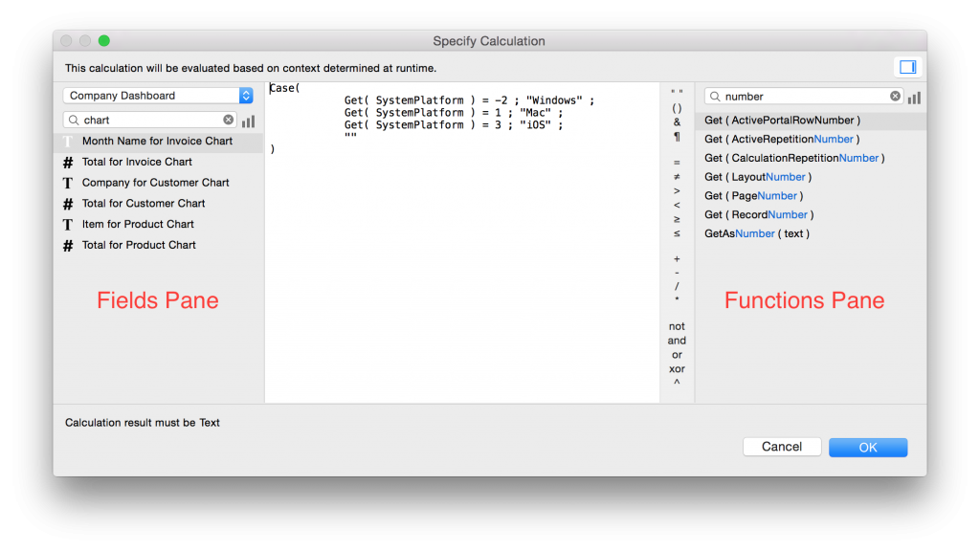Insert the exponent (^) operator
This screenshot has width=980, height=552.
[677, 383]
